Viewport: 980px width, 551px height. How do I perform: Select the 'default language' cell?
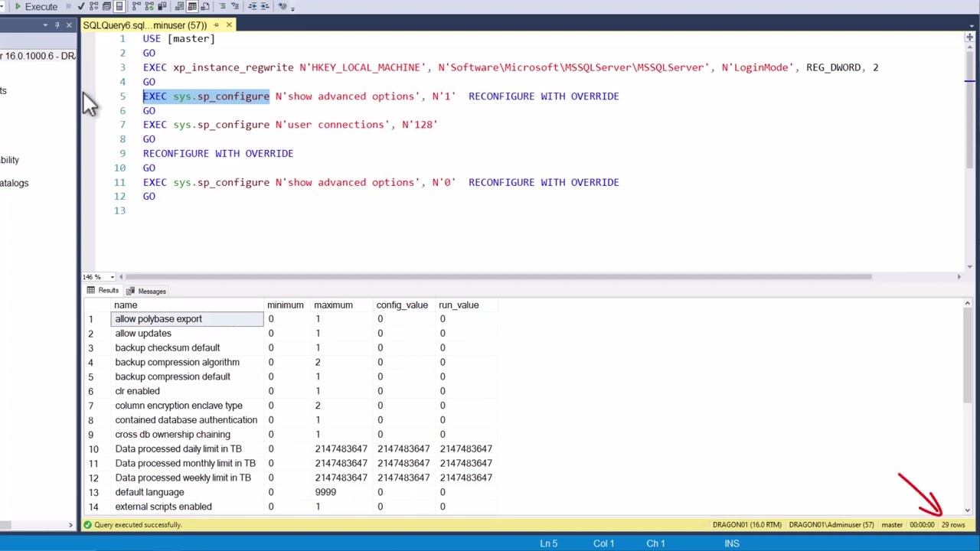[x=188, y=492]
